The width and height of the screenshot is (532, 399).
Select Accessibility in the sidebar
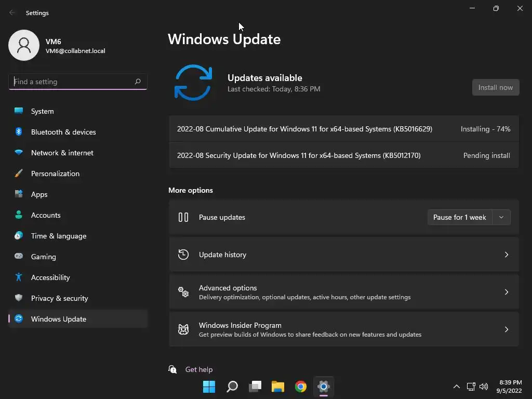(x=78, y=277)
